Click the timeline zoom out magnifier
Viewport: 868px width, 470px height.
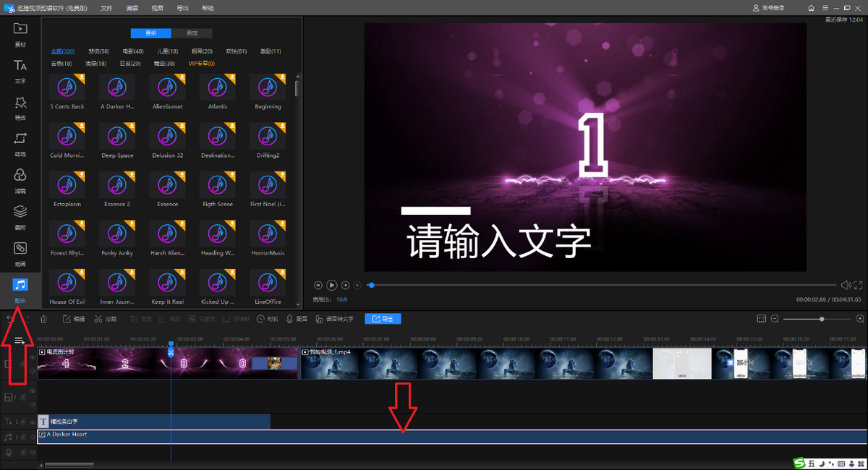775,319
